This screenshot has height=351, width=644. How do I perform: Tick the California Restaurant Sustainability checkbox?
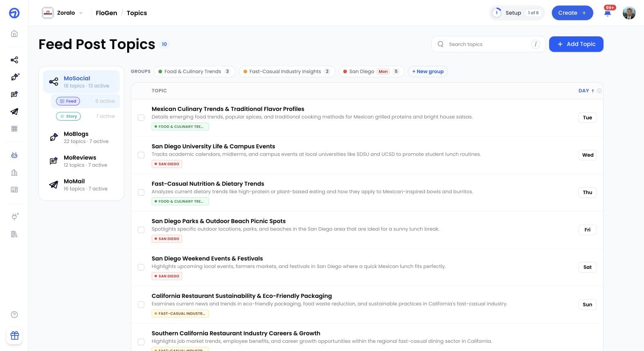pyautogui.click(x=141, y=304)
